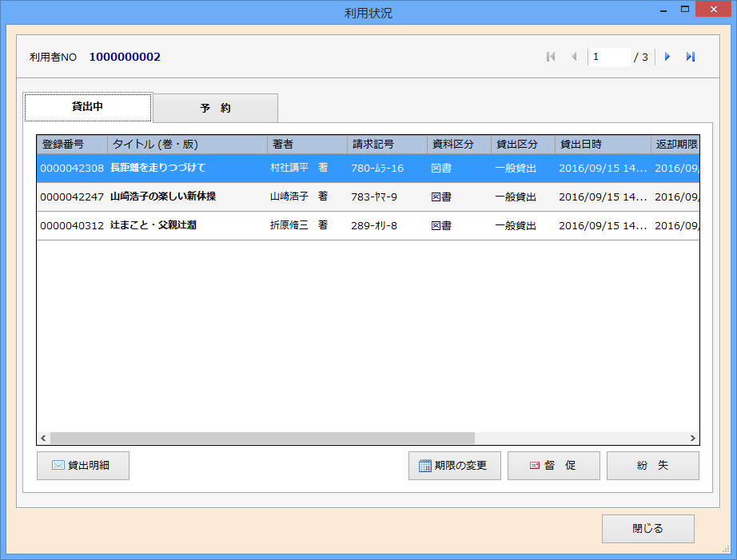This screenshot has width=737, height=560.
Task: Sort by 貸出日時 column header
Action: 603,145
